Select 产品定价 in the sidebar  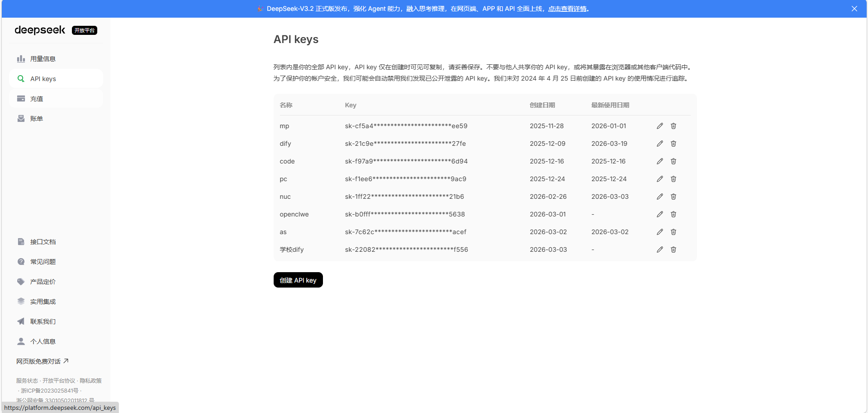43,282
